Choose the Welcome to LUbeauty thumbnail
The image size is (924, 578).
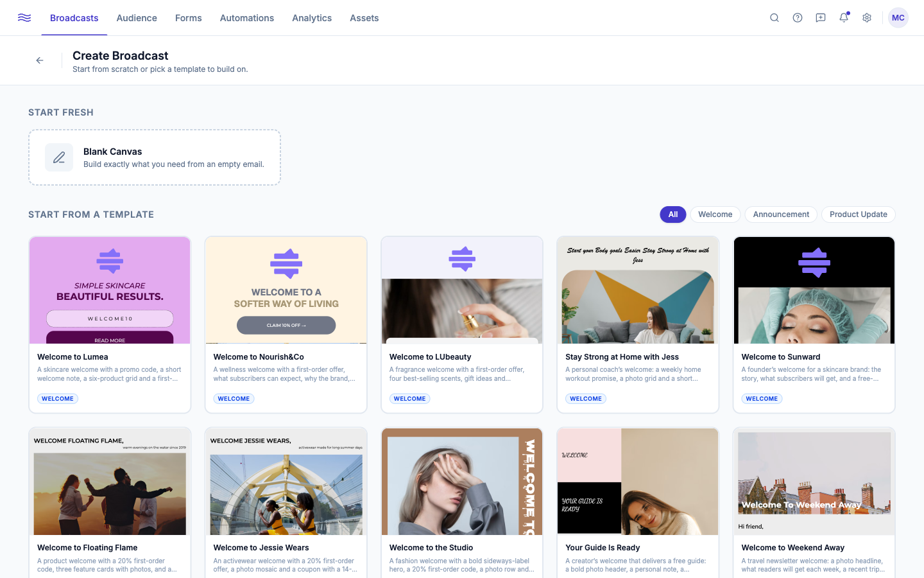coord(462,290)
